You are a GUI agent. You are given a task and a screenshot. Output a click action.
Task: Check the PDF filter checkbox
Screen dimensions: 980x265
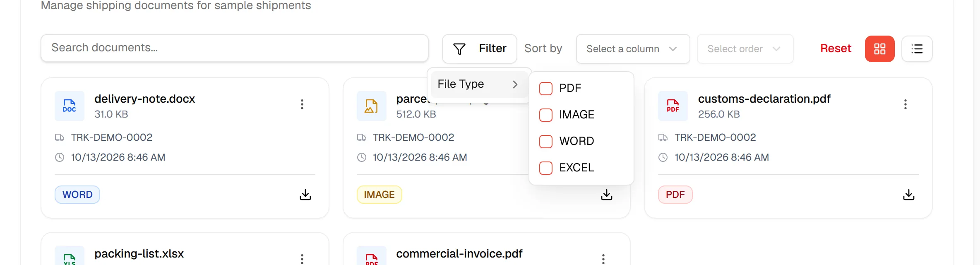click(546, 88)
